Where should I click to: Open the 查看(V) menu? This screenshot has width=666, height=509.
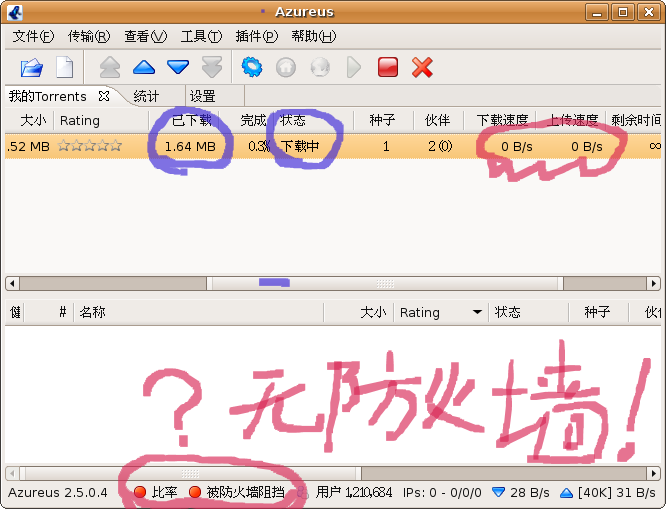coord(145,36)
